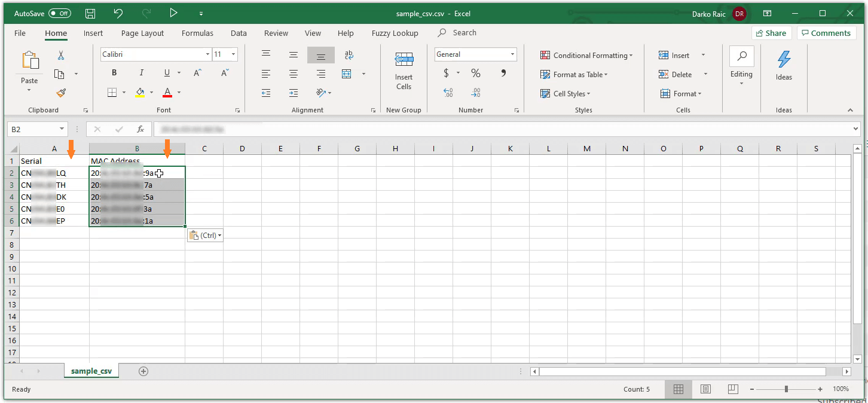Viewport: 868px width, 403px height.
Task: Undo the last action
Action: click(118, 13)
